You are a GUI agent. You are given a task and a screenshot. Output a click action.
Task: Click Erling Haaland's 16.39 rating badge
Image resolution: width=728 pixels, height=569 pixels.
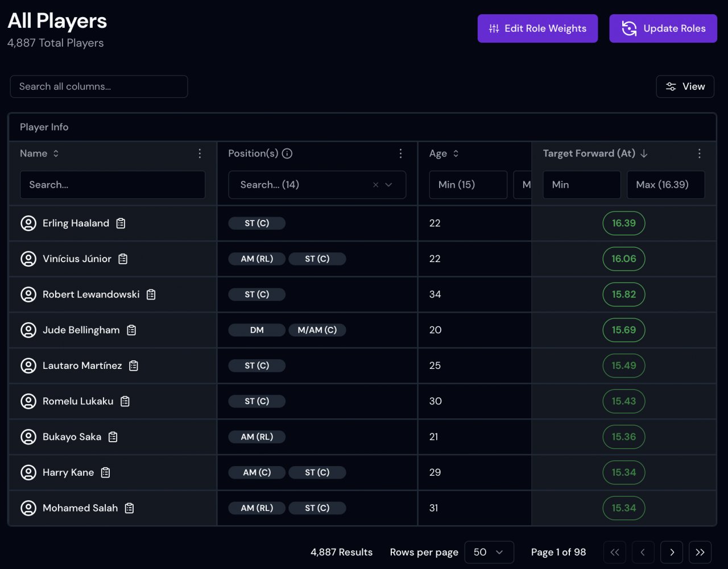pos(623,223)
